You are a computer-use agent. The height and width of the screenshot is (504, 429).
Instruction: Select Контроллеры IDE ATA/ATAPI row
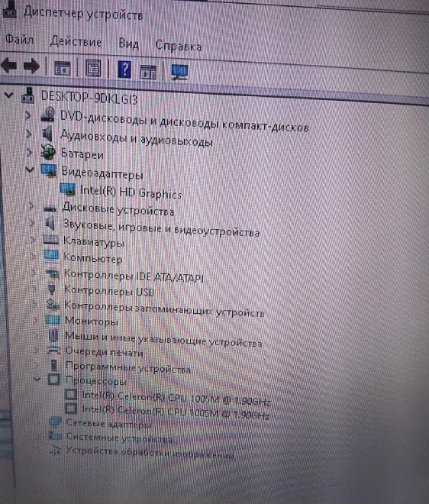coord(134,276)
